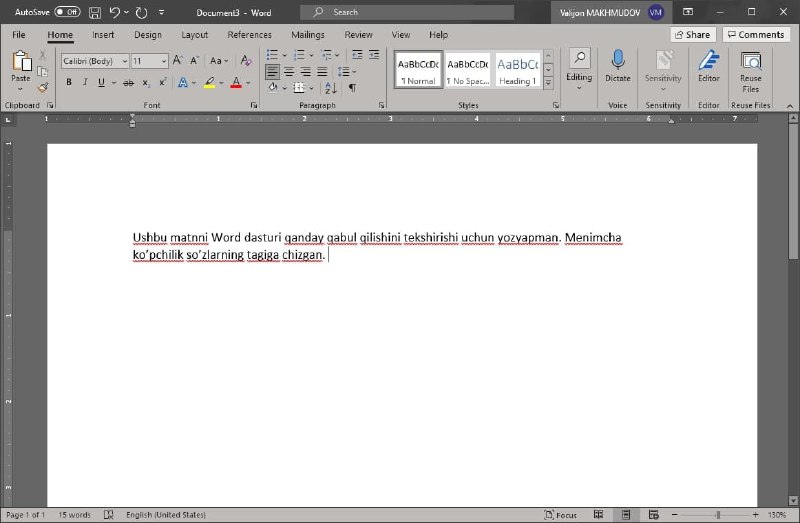Apply superscript formatting
This screenshot has width=800, height=523.
[163, 82]
